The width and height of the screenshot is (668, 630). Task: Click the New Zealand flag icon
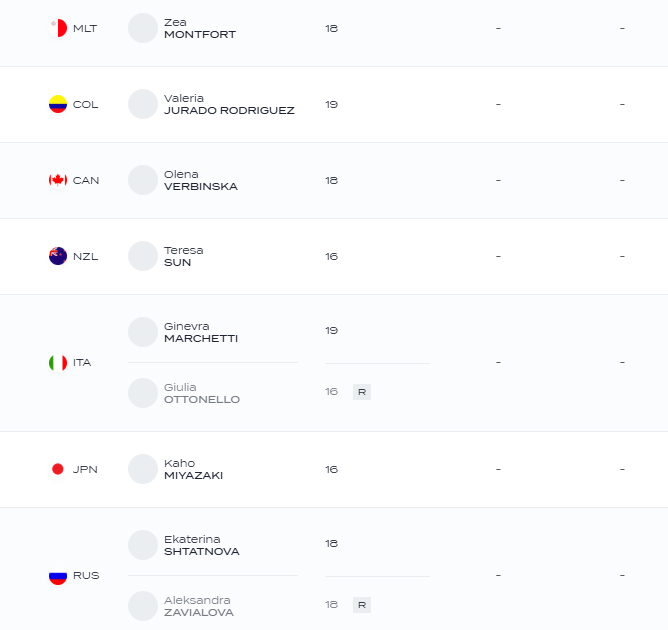[x=58, y=256]
